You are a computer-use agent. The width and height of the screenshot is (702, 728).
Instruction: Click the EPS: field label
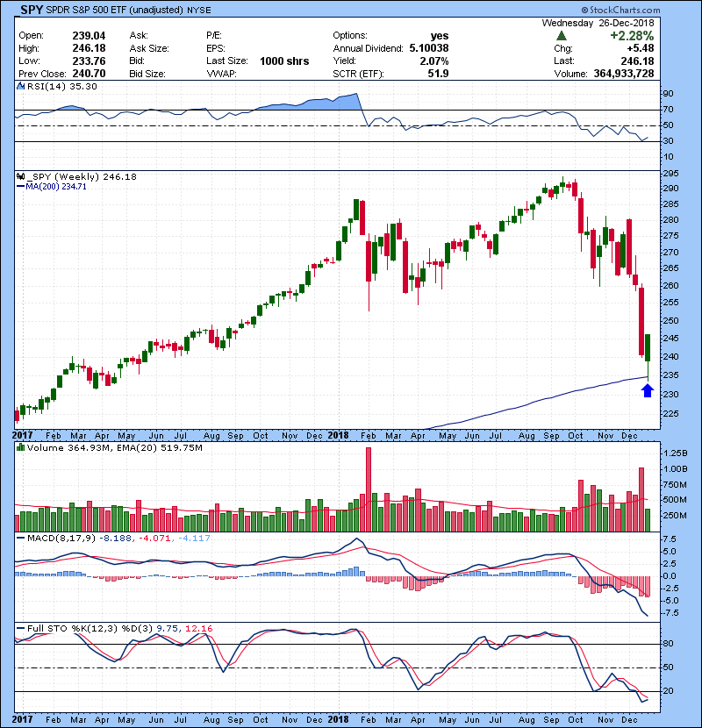click(x=216, y=48)
